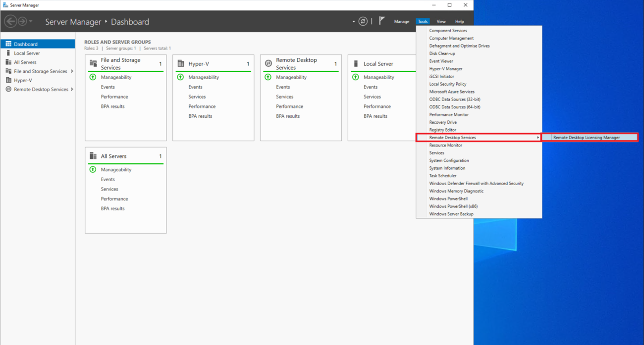
Task: Click green status icon in Local Server tile
Action: pos(356,77)
